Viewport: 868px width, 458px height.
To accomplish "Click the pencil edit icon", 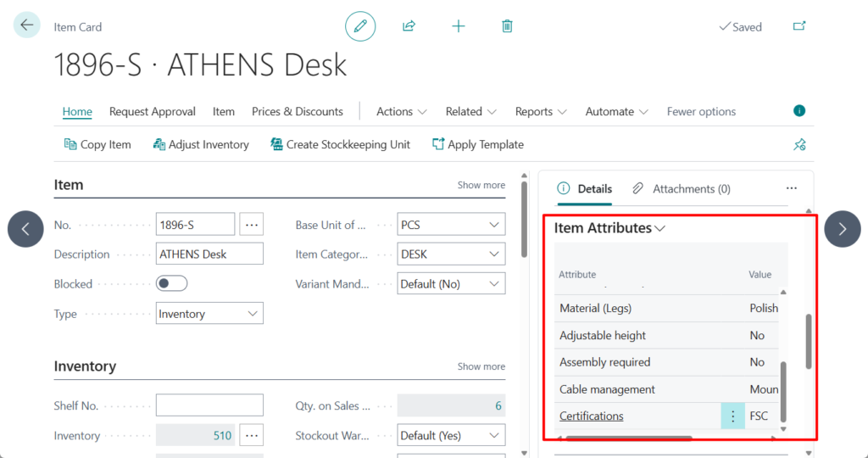I will click(360, 26).
